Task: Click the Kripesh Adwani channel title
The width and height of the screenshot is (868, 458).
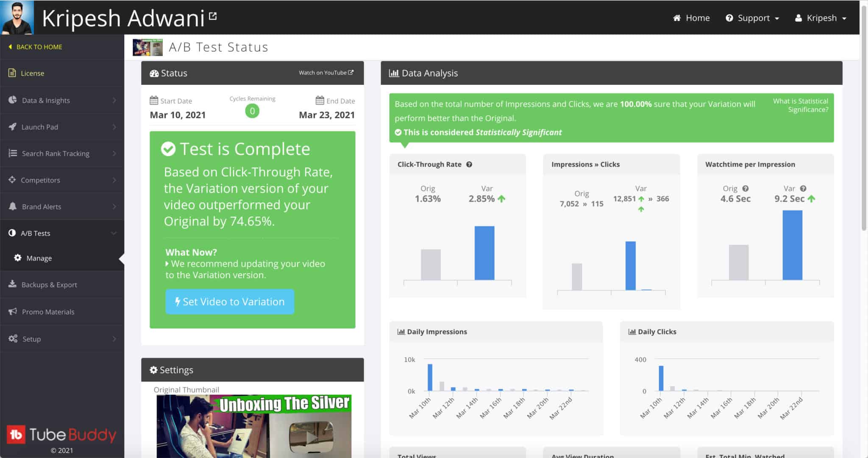Action: coord(123,18)
